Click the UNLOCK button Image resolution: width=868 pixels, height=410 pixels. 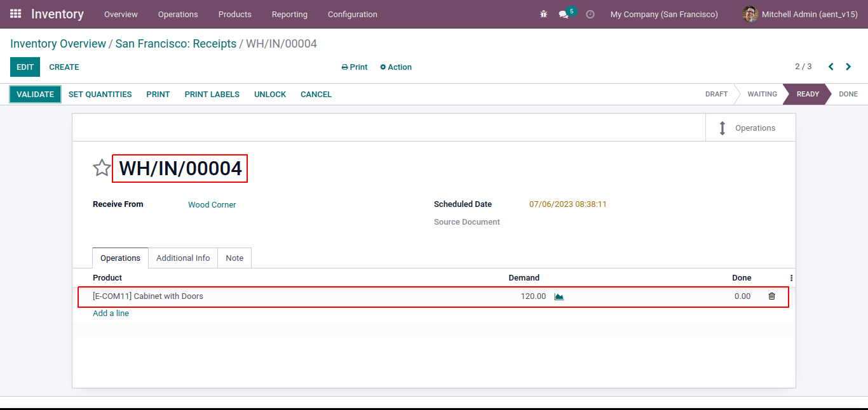(270, 94)
